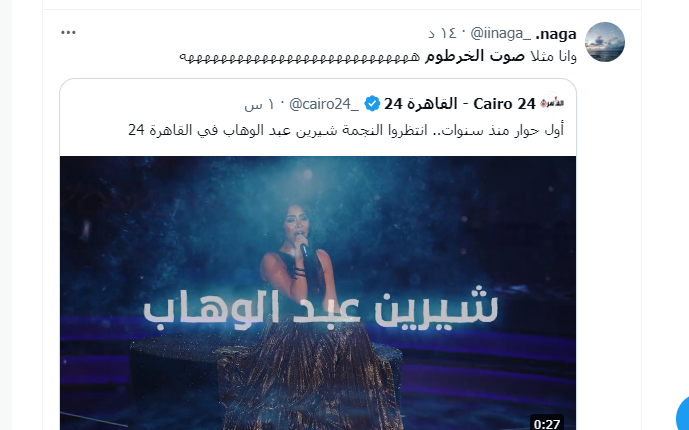This screenshot has width=689, height=430.
Task: Click the number 24 ending the quoted tweet text
Action: coord(136,130)
